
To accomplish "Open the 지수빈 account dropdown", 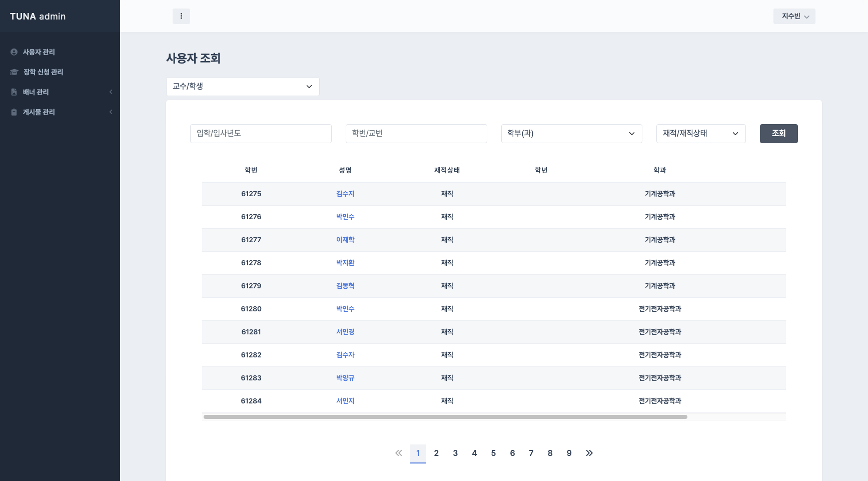I will pos(794,16).
